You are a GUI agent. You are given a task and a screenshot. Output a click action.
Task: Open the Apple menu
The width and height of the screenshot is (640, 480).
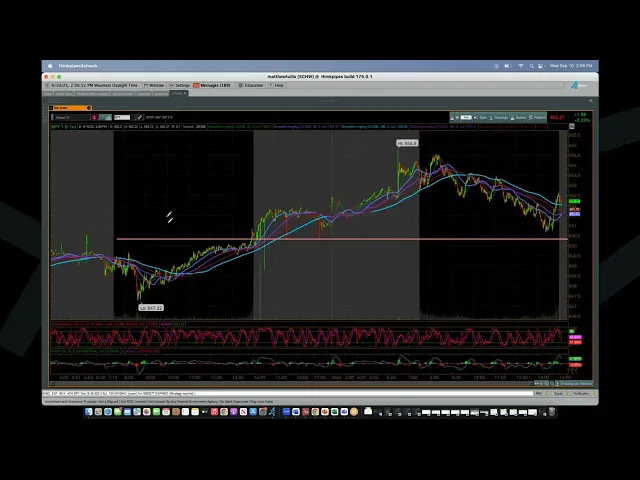click(x=50, y=66)
